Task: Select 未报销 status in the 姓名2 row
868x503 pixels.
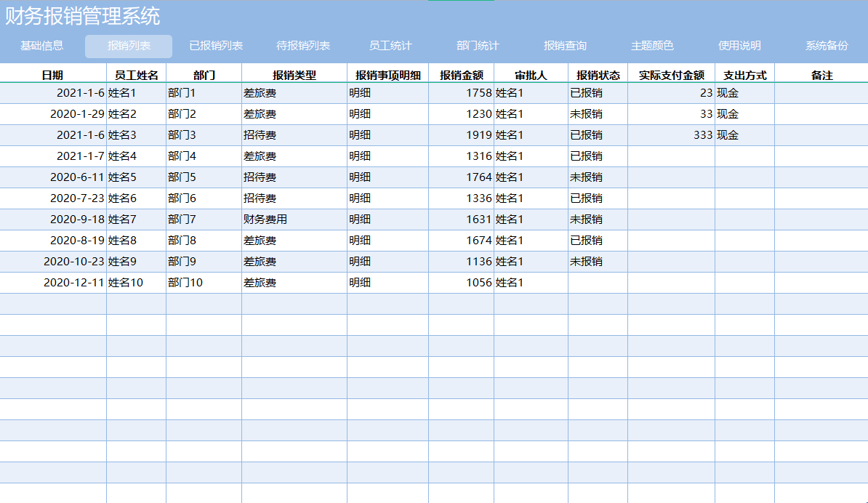Action: point(598,114)
